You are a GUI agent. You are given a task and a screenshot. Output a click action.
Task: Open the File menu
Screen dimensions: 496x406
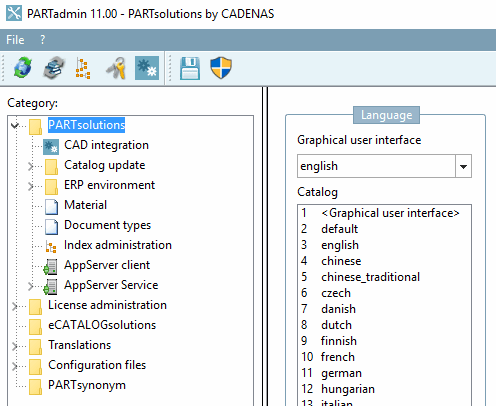[15, 40]
